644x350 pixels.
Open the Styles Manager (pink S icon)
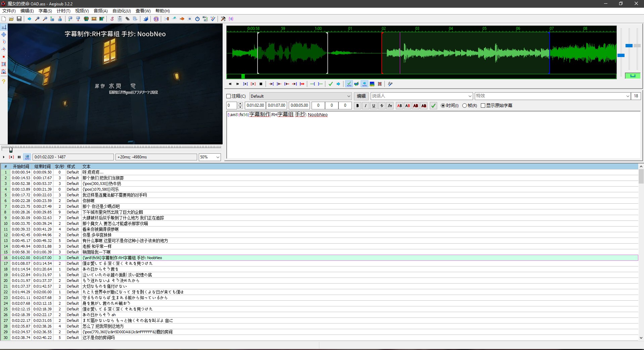[x=112, y=19]
